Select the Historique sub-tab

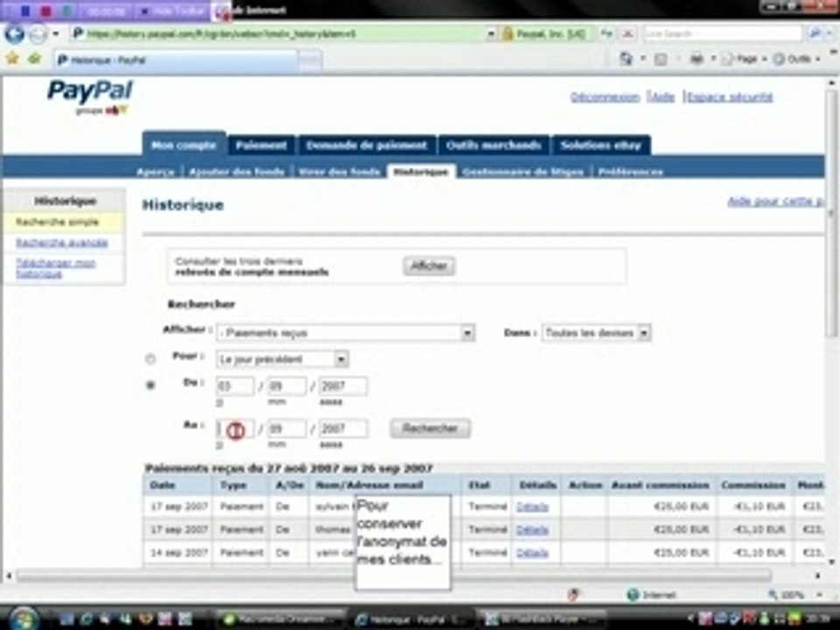(421, 171)
